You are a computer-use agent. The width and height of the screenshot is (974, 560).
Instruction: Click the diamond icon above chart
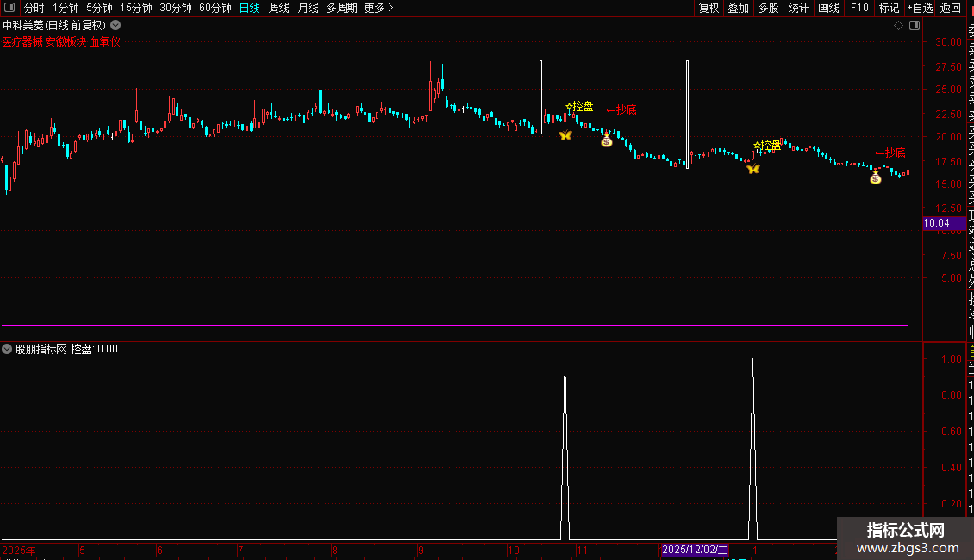coord(898,26)
